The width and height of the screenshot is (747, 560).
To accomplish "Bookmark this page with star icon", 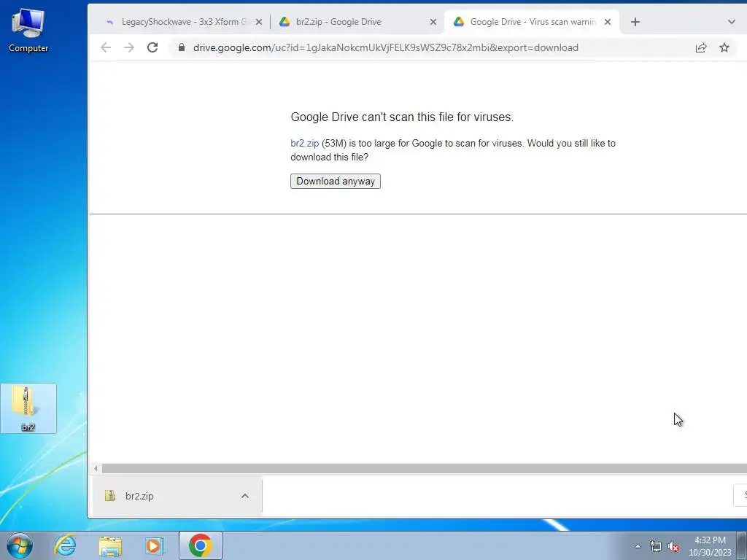I will tap(724, 47).
